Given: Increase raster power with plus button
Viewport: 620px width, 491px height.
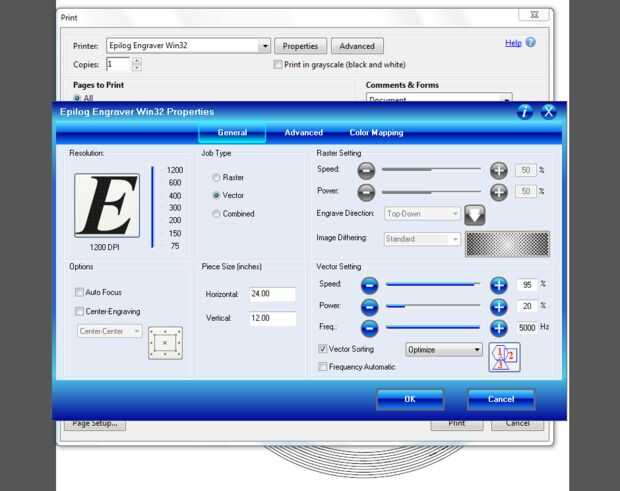Looking at the screenshot, I should click(499, 192).
